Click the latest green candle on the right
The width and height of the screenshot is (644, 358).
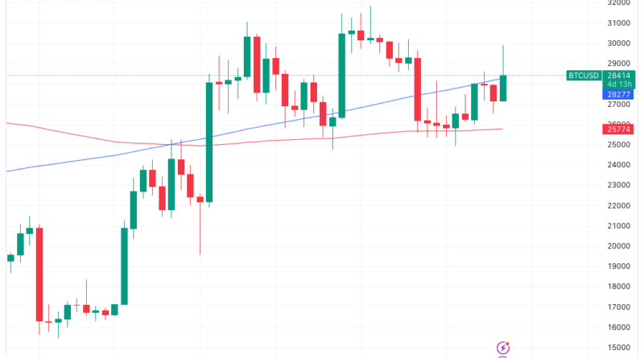click(503, 88)
